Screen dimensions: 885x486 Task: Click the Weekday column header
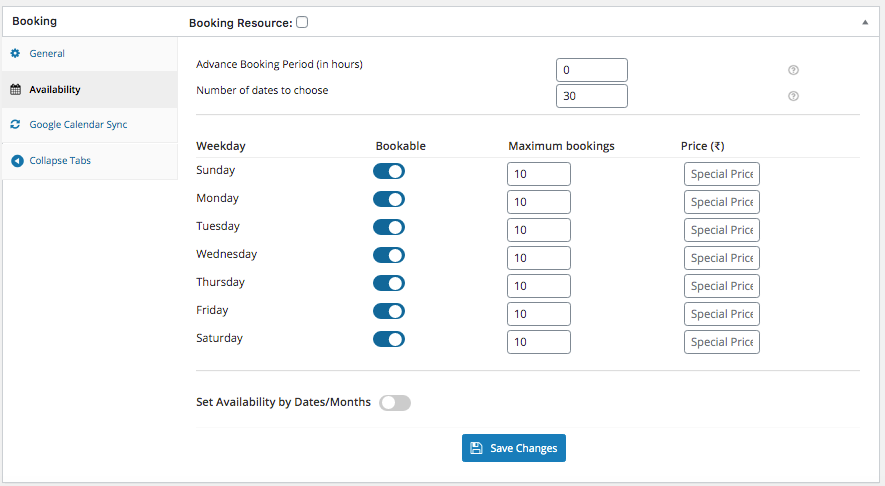coord(221,146)
